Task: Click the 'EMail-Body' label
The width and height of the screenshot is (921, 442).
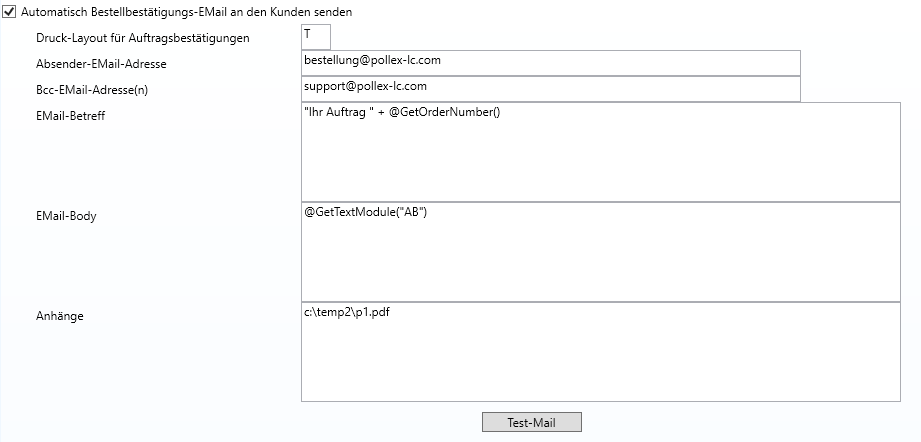Action: click(66, 216)
